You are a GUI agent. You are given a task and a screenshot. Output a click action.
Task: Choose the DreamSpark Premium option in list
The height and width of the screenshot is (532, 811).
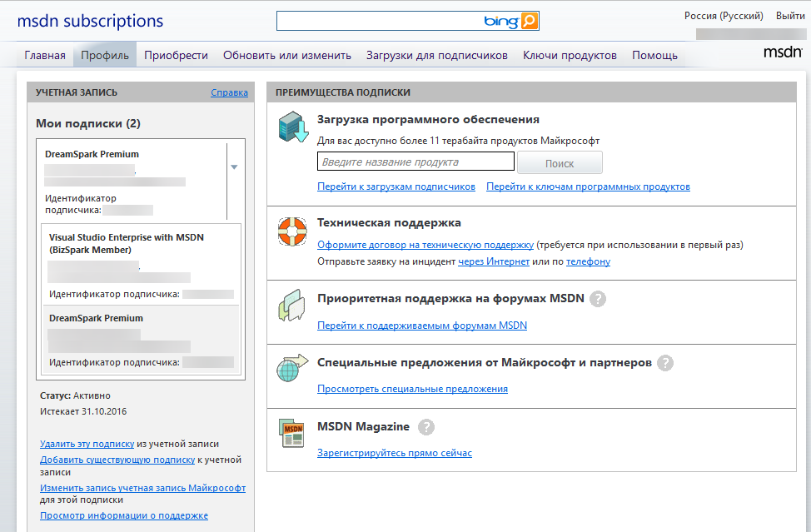tap(96, 318)
